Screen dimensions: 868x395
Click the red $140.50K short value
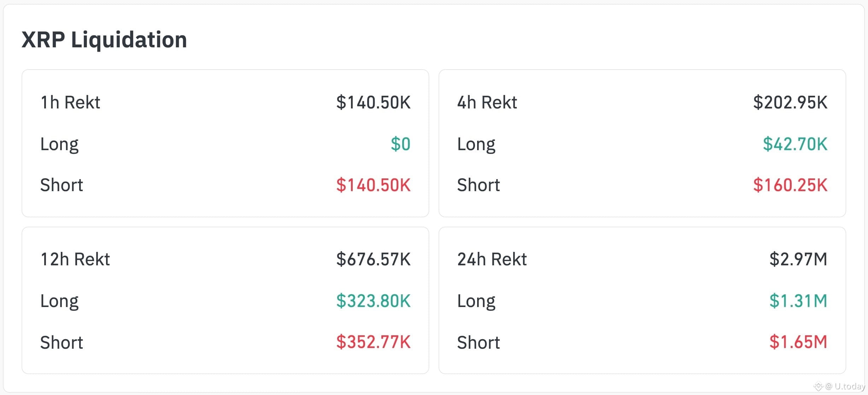[373, 185]
